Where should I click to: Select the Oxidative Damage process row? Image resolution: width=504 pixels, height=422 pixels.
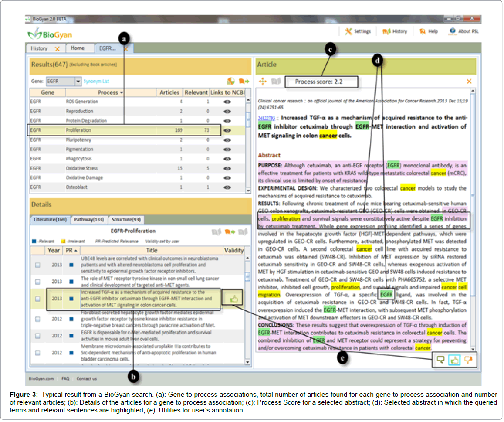138,178
